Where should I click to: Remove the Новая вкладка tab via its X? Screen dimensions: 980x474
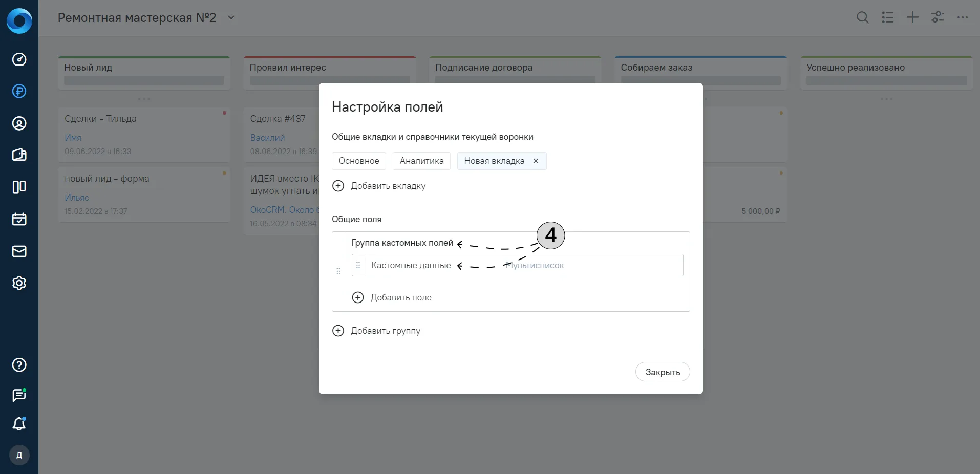(536, 161)
